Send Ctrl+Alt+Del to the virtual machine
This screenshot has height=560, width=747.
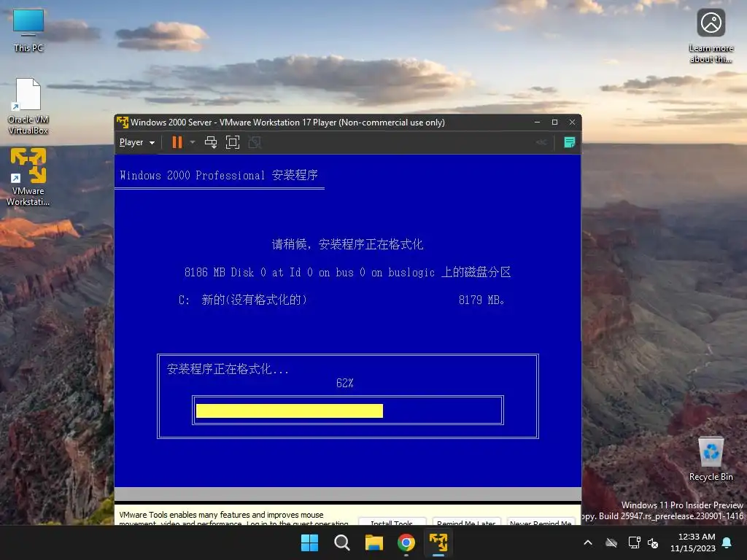[x=211, y=142]
